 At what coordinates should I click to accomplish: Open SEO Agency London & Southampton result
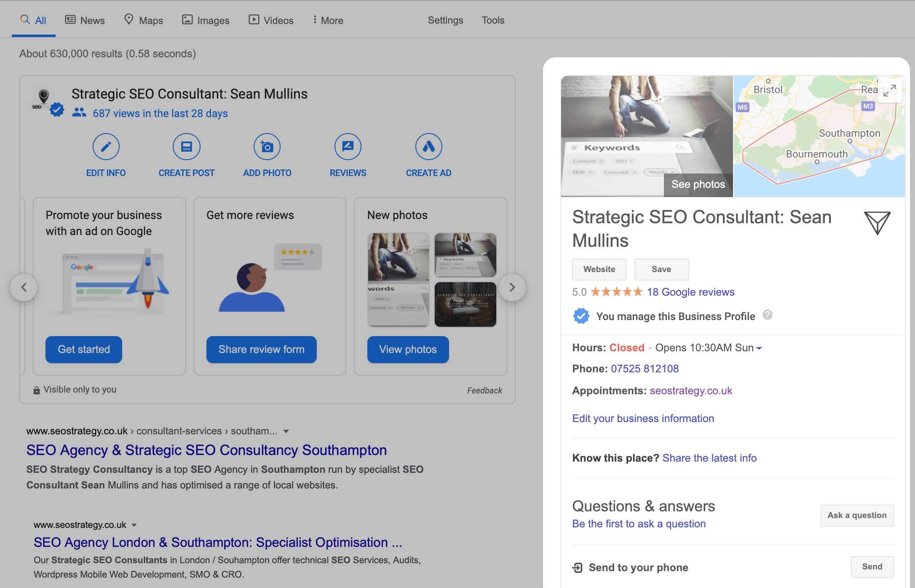218,542
